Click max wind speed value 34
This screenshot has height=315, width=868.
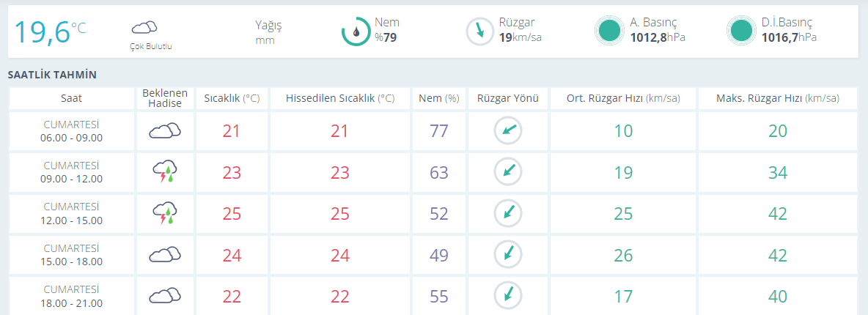[x=777, y=173]
